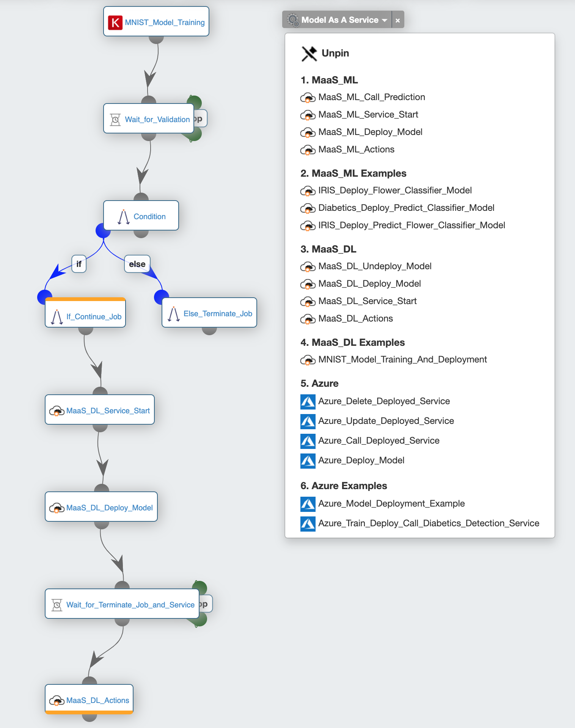
Task: Click the hourglass icon on Wait_for_Validation task
Action: pyautogui.click(x=115, y=120)
